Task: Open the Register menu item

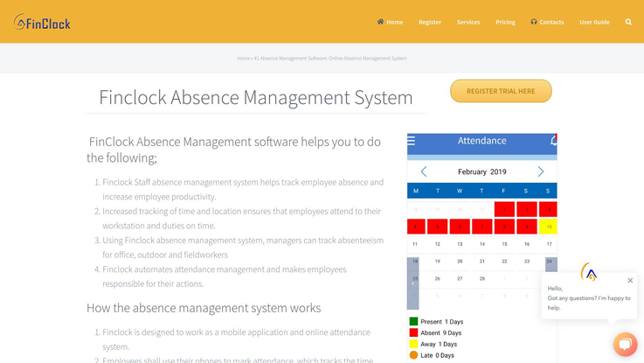Action: pyautogui.click(x=430, y=22)
